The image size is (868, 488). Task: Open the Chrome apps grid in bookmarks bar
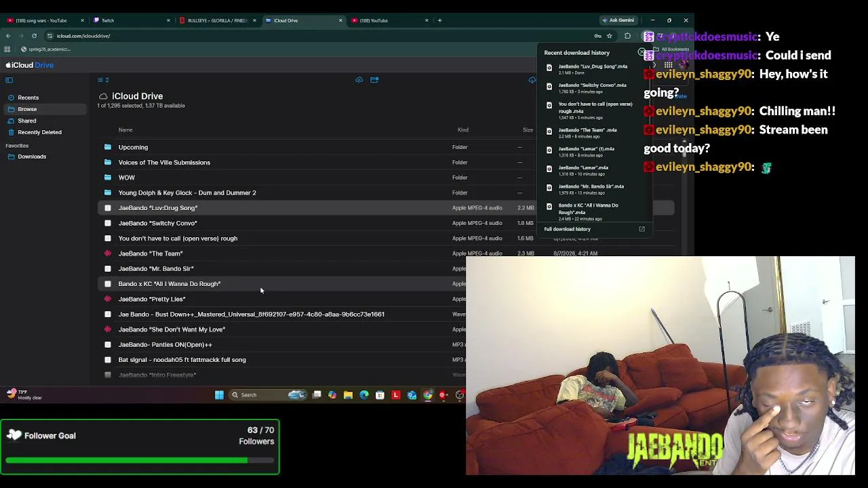[7, 49]
